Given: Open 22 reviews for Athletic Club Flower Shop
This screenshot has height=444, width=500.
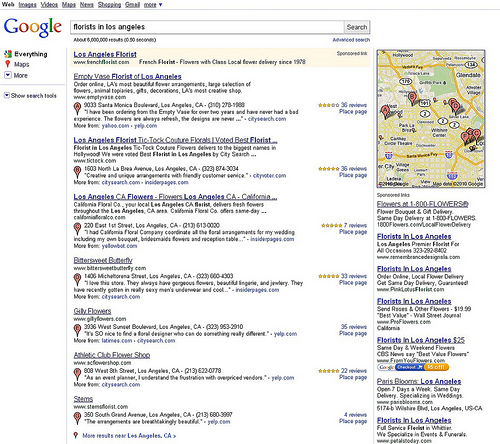Looking at the screenshot, I should [354, 371].
